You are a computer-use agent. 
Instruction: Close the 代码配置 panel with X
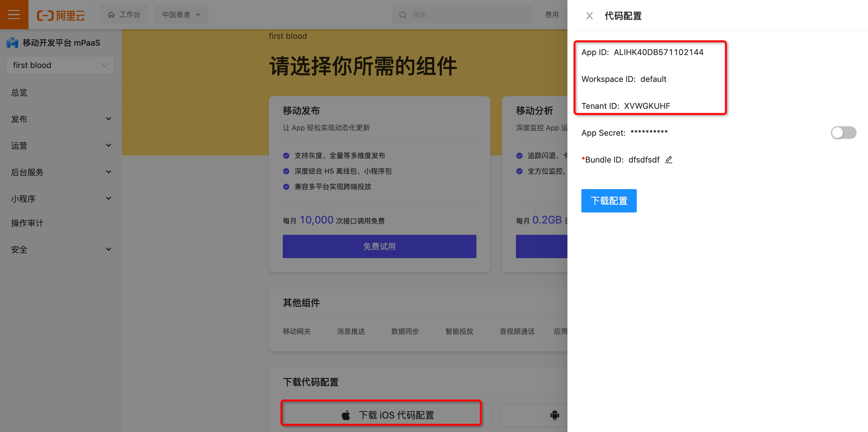589,16
